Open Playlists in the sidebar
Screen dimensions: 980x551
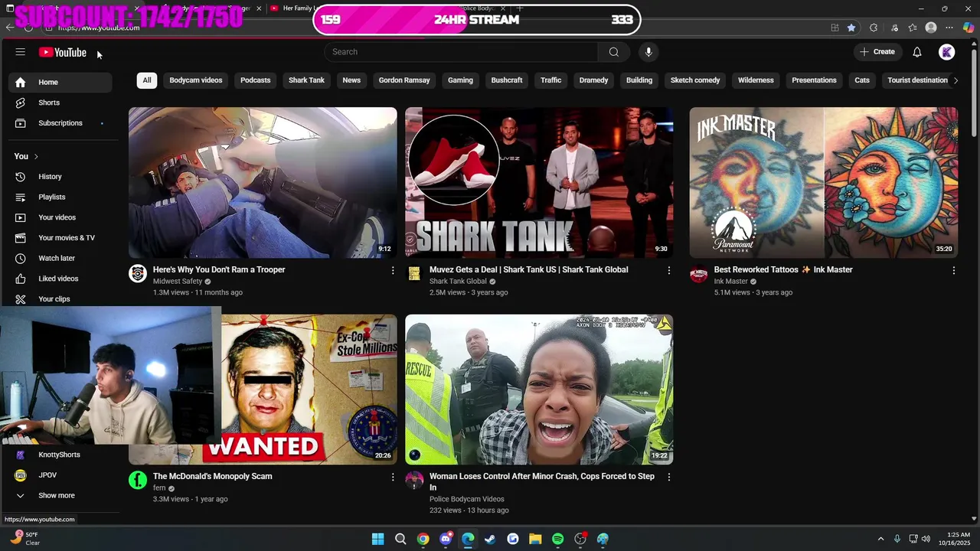[60, 197]
